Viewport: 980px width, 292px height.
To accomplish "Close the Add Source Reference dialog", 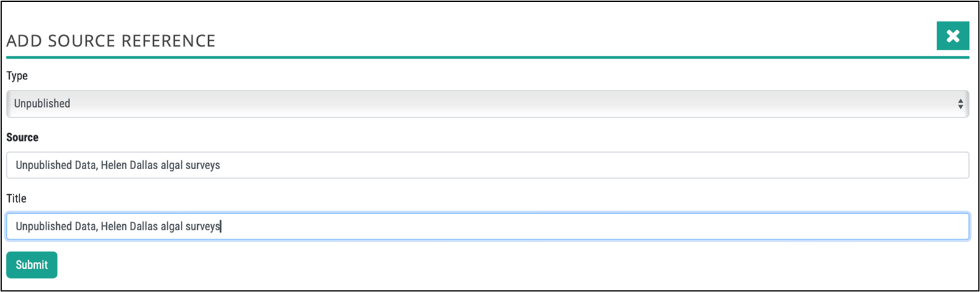I will click(x=953, y=36).
